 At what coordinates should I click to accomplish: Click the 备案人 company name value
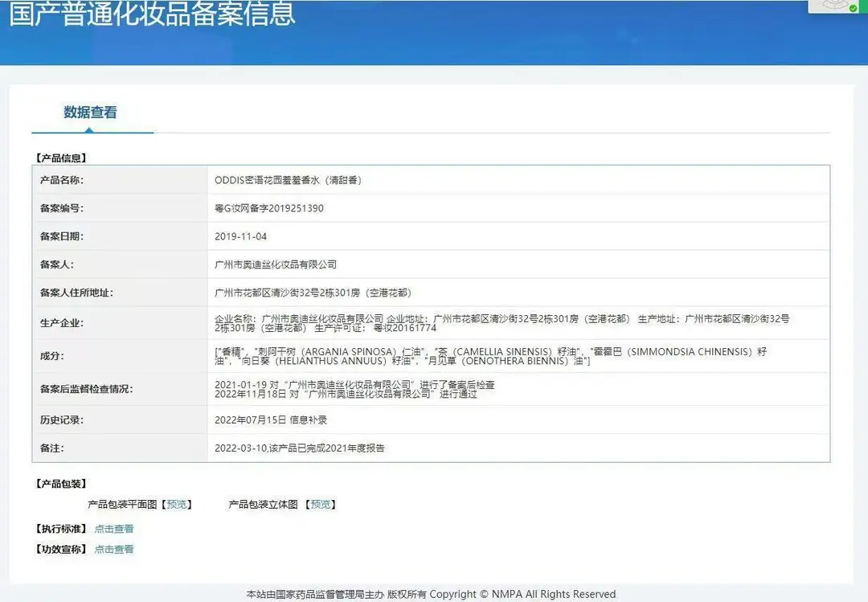276,264
